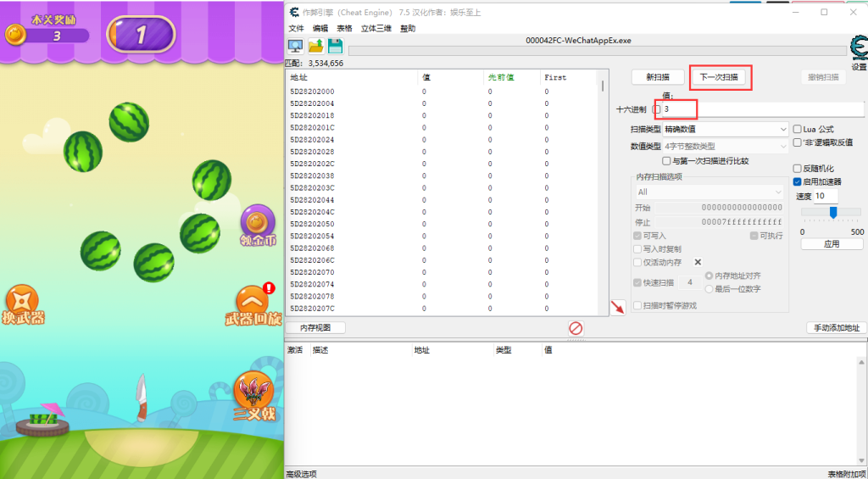This screenshot has width=868, height=479.
Task: Open the 文件 menu
Action: [x=297, y=28]
